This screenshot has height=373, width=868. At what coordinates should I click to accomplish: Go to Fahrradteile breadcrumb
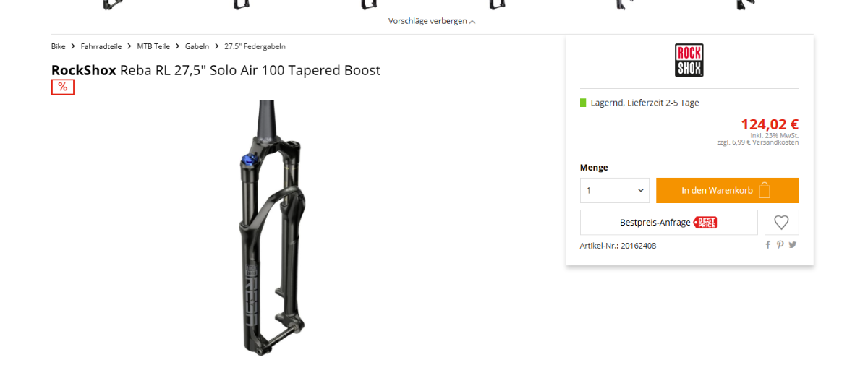click(x=101, y=46)
